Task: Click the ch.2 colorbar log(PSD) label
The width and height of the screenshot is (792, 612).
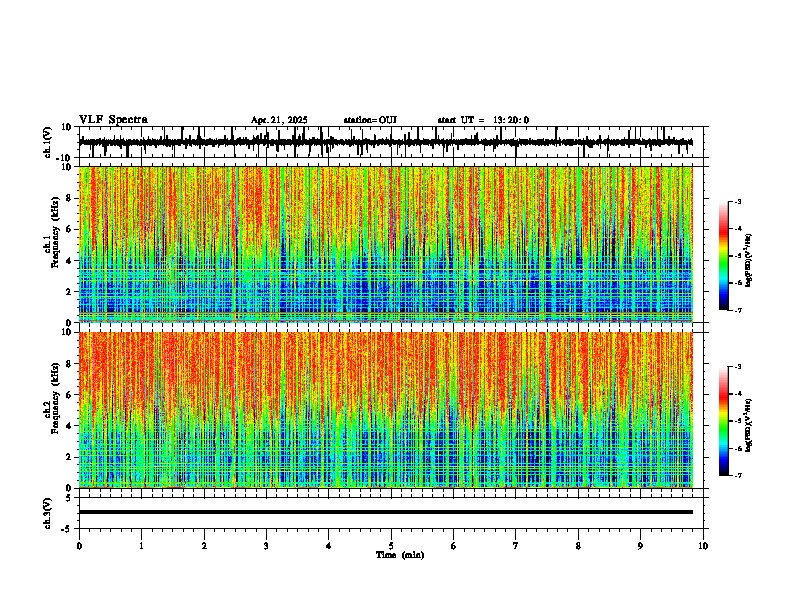Action: [x=749, y=425]
